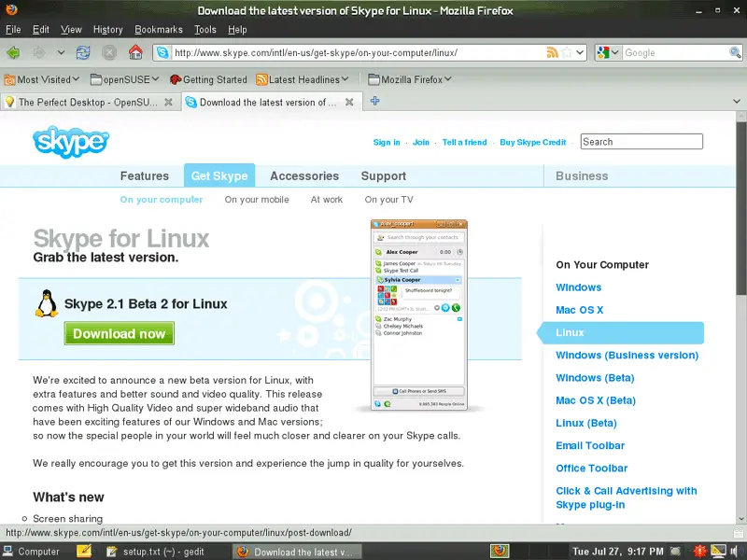Close The Perfect Desktop tab
This screenshot has width=747, height=560.
168,102
